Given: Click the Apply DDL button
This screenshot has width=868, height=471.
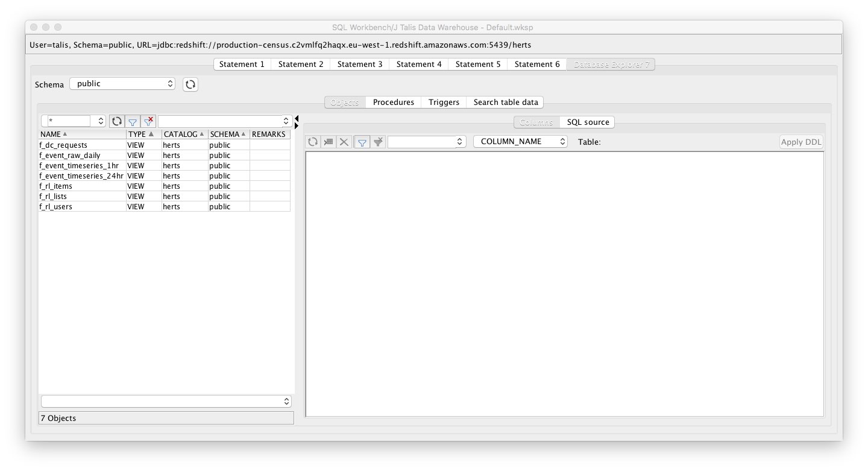Looking at the screenshot, I should (x=801, y=142).
